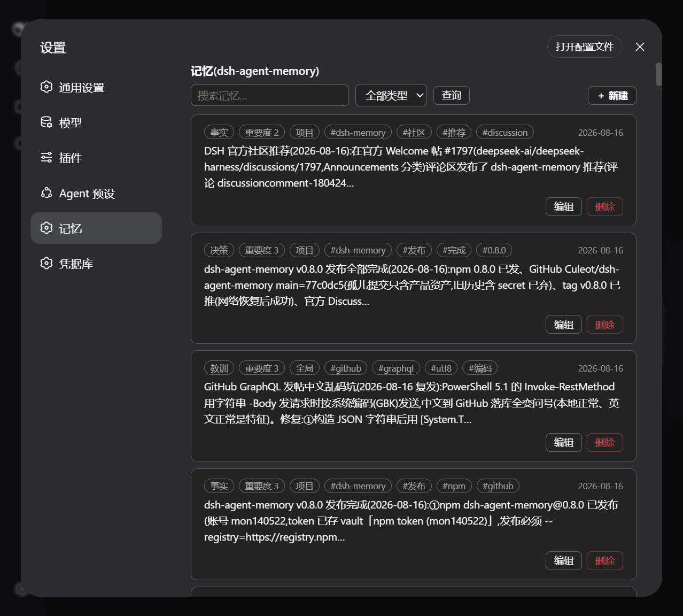Viewport: 683px width, 616px height.
Task: Click the memory list scrollbar
Action: [x=659, y=74]
